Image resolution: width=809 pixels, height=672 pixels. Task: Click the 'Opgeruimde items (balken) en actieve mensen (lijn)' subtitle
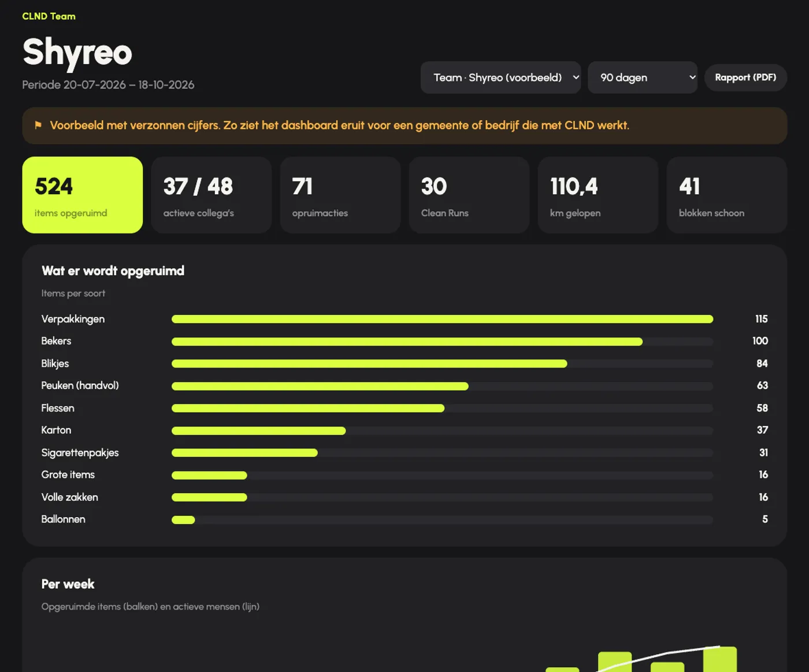coord(150,607)
